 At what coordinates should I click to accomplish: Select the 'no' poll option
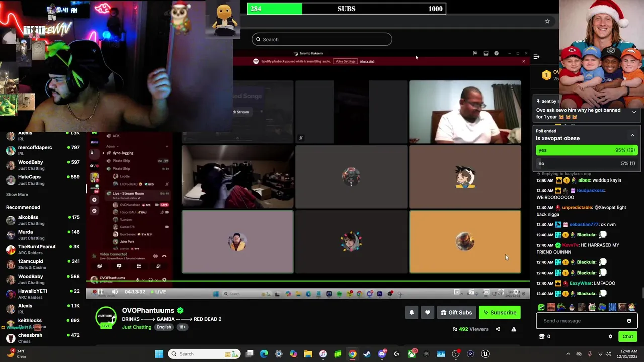coord(587,163)
